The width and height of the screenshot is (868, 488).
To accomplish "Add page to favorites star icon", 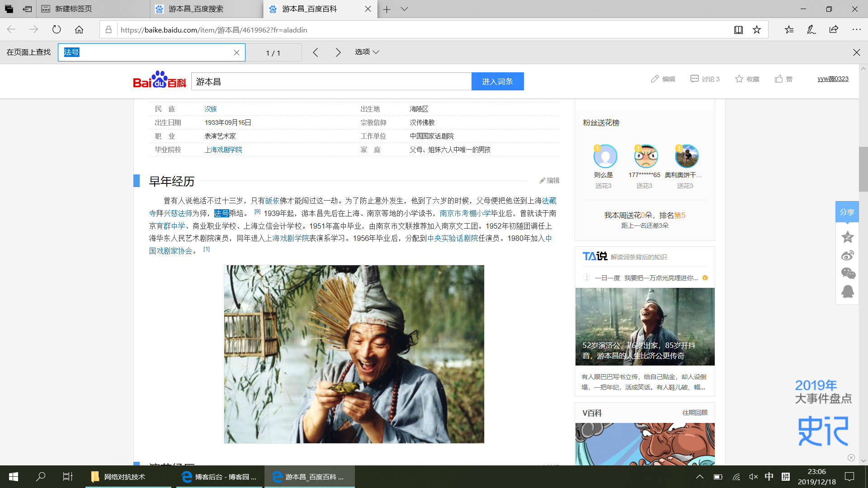I will tap(757, 30).
